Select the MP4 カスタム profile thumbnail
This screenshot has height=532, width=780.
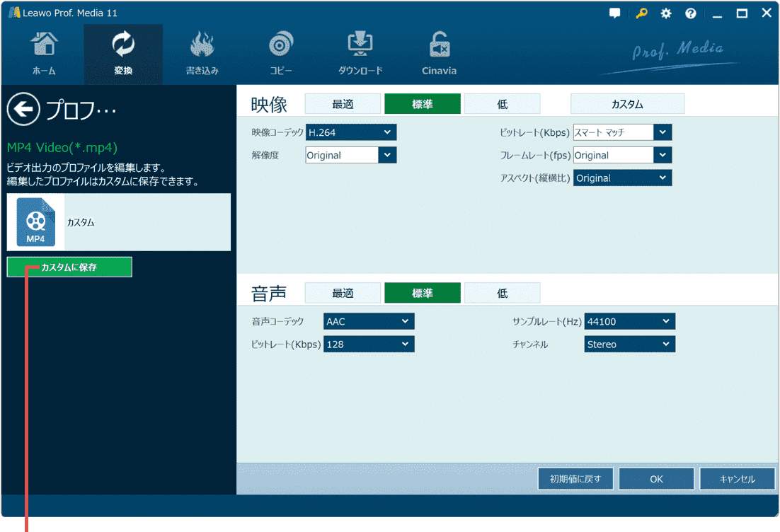pyautogui.click(x=35, y=222)
